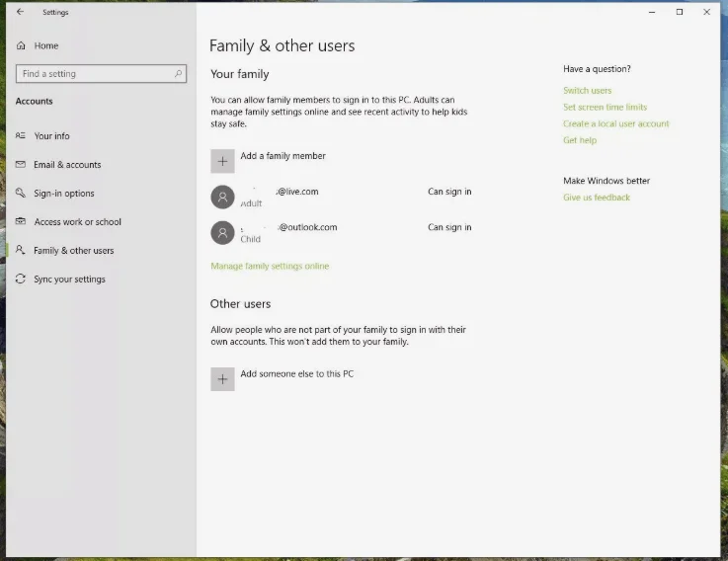Select the Access work or school briefcase icon

click(x=21, y=221)
